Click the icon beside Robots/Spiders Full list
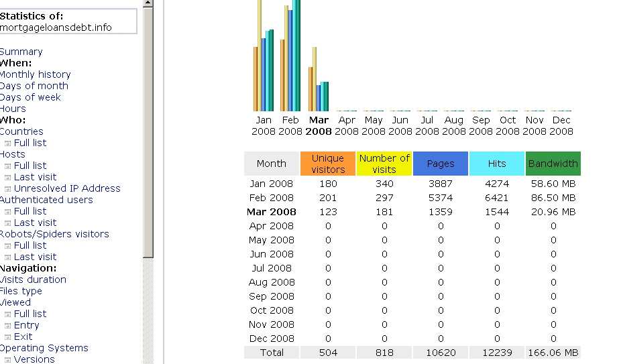617x364 pixels. [x=7, y=246]
